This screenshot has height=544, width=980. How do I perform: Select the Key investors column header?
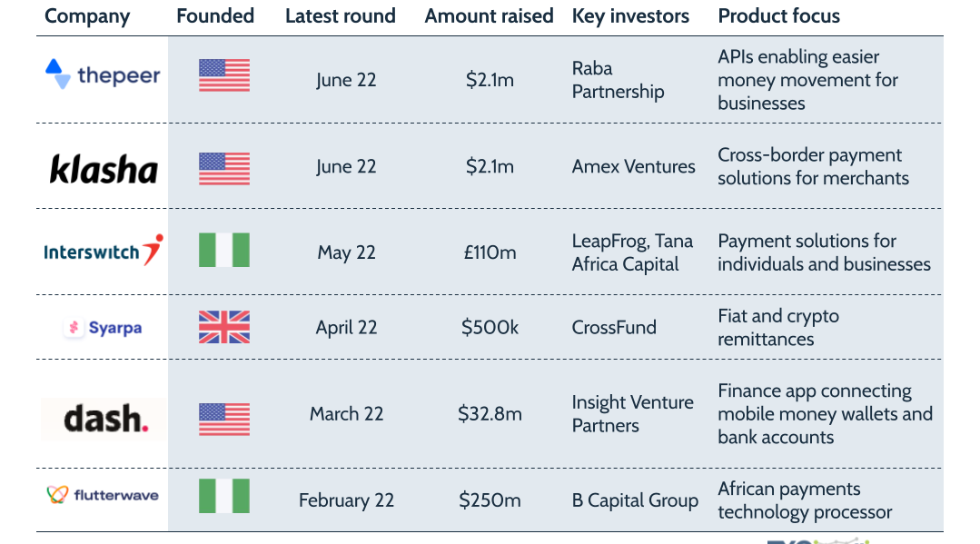pos(630,16)
